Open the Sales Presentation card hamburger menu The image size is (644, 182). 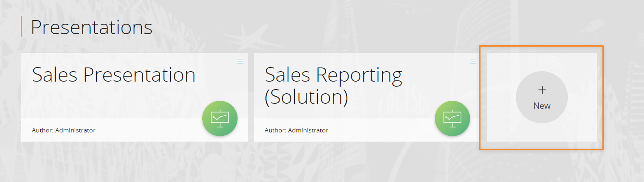click(240, 61)
